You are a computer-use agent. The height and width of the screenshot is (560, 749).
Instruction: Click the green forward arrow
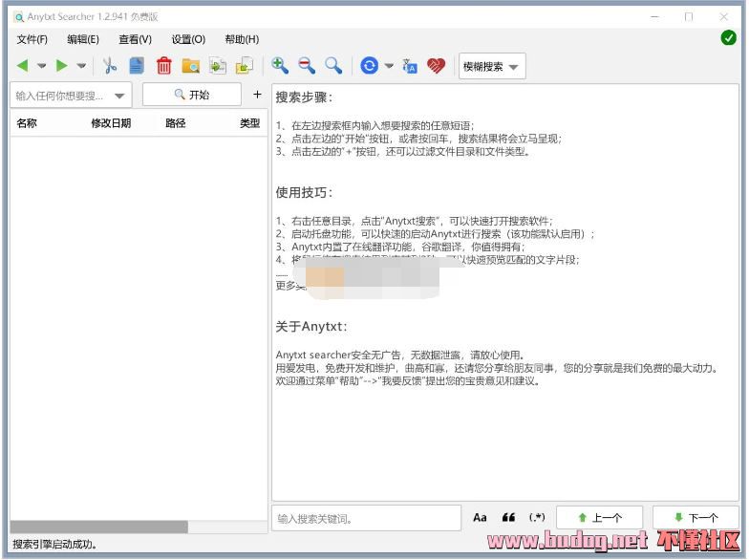pos(61,65)
